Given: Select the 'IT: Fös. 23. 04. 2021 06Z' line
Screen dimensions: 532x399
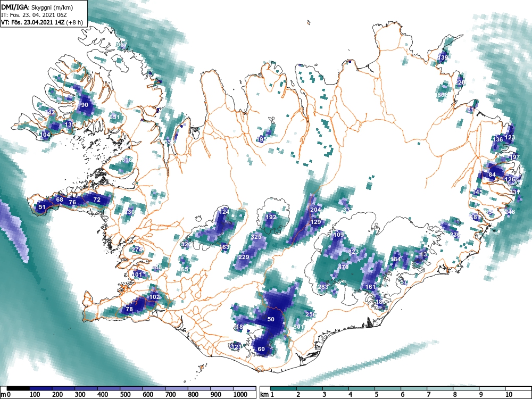Looking at the screenshot, I should pyautogui.click(x=34, y=15).
